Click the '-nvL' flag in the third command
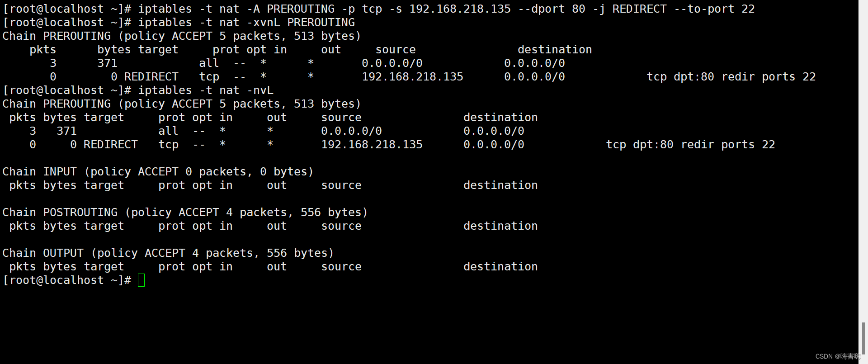 pyautogui.click(x=259, y=90)
